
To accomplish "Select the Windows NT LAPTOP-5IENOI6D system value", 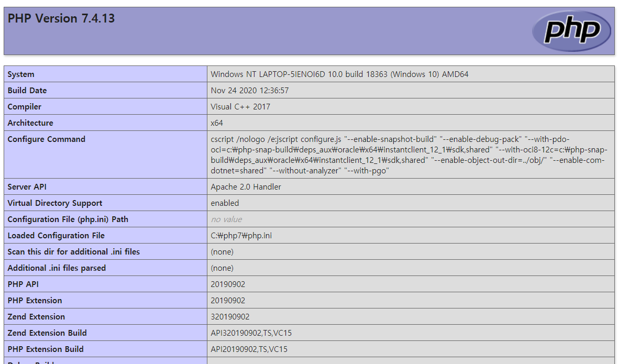I will pos(339,74).
